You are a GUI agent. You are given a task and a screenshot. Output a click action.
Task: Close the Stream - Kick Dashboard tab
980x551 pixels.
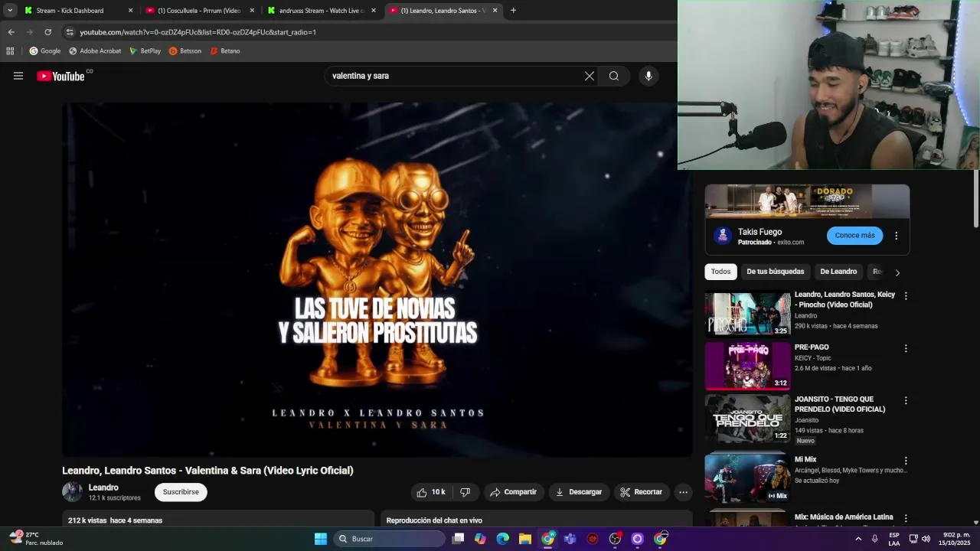[130, 11]
